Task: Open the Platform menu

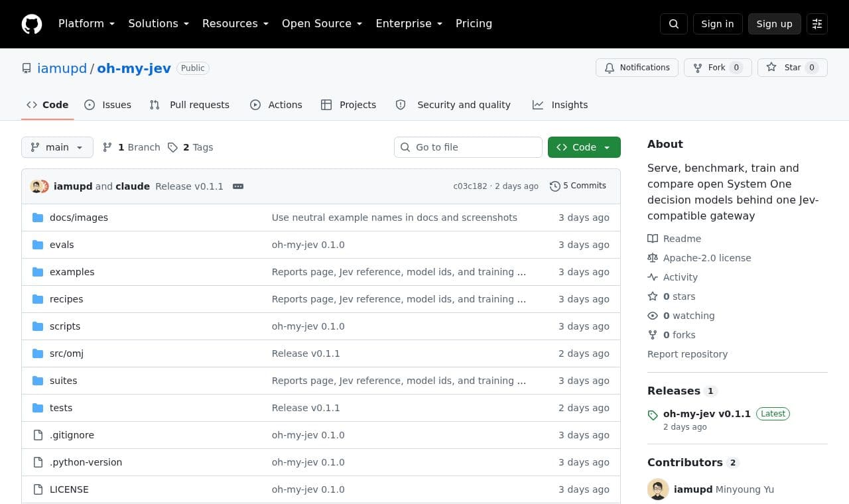Action: (86, 24)
